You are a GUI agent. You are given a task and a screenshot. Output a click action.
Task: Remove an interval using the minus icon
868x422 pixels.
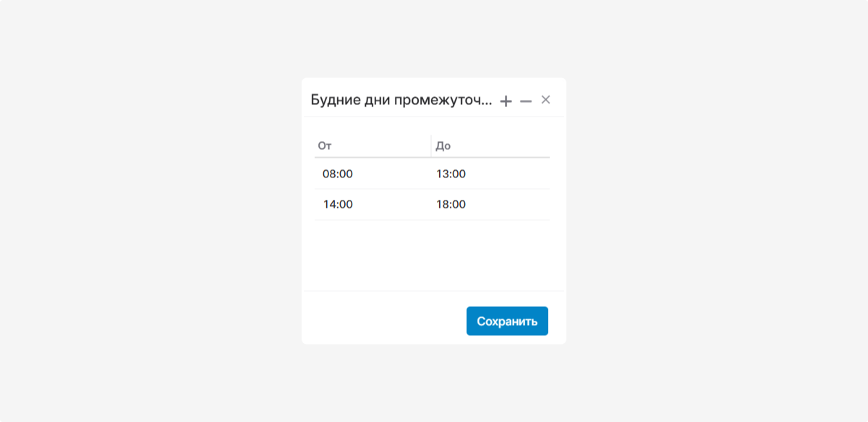(x=526, y=101)
